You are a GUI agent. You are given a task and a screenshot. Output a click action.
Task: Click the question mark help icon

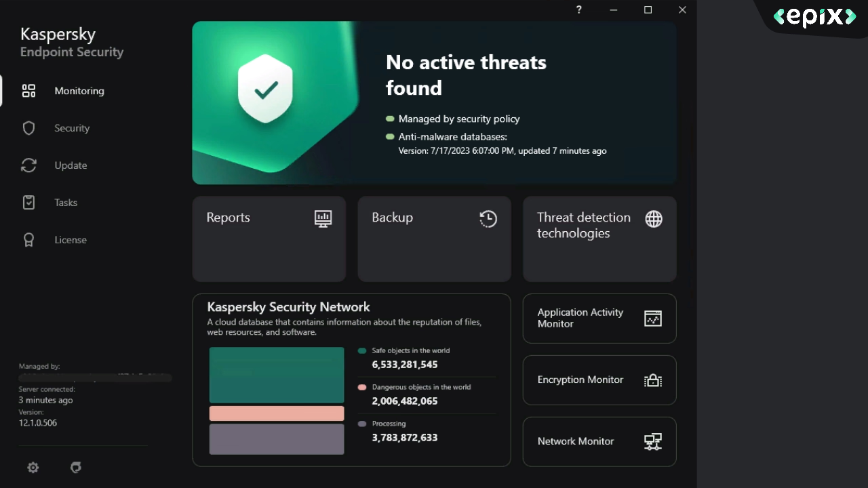[579, 10]
